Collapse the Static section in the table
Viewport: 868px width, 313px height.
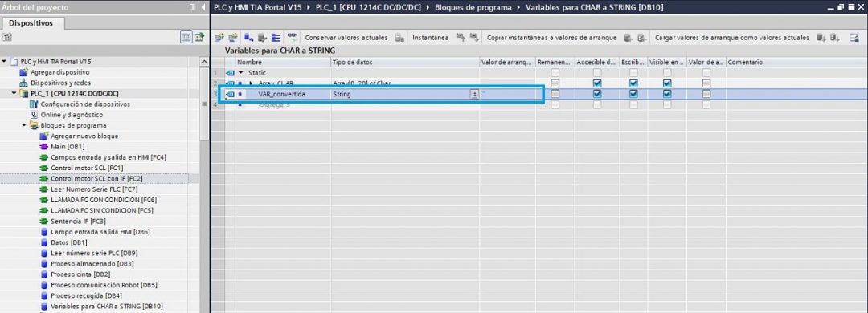[240, 73]
